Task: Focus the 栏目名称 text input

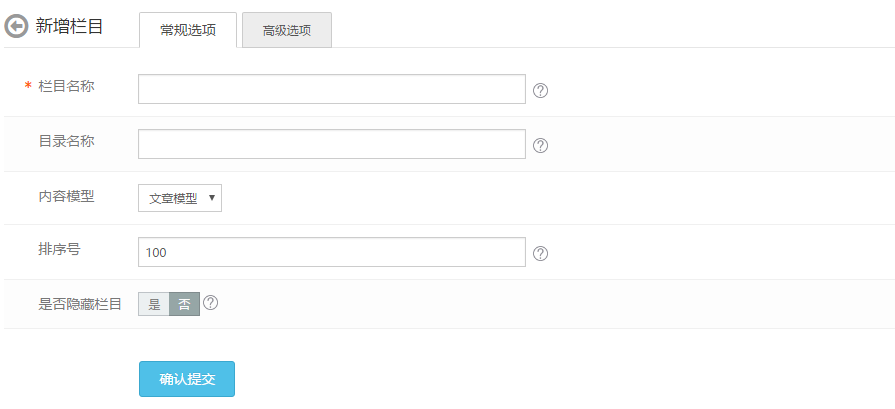Action: [332, 89]
